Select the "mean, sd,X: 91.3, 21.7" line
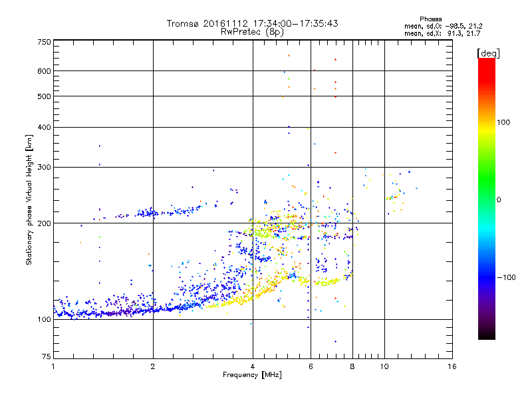The height and width of the screenshot is (399, 532). 442,33
